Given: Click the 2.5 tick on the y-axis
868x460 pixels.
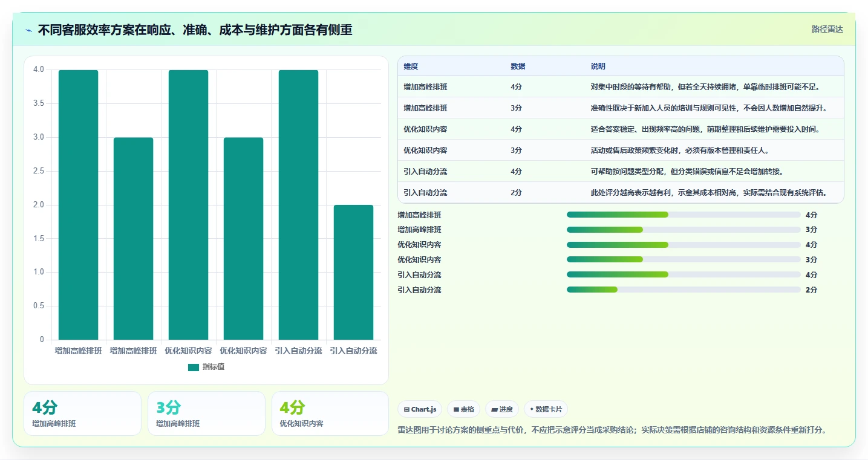Looking at the screenshot, I should (x=39, y=171).
